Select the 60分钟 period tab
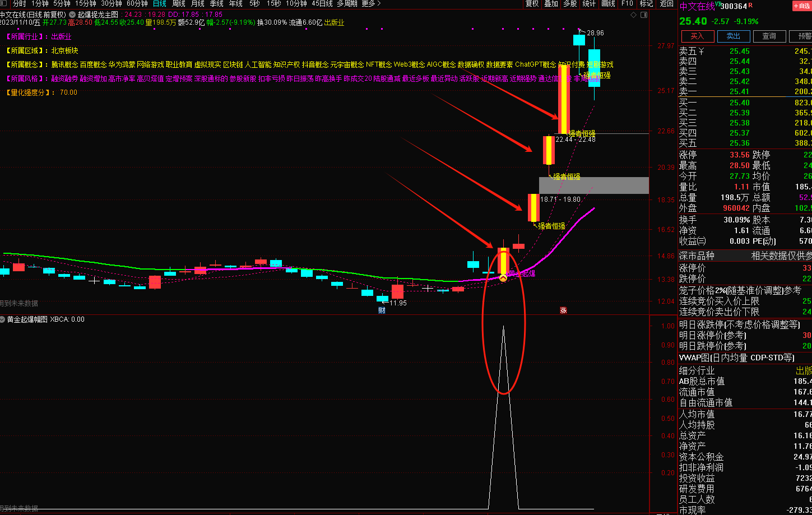The height and width of the screenshot is (515, 812). pyautogui.click(x=137, y=3)
